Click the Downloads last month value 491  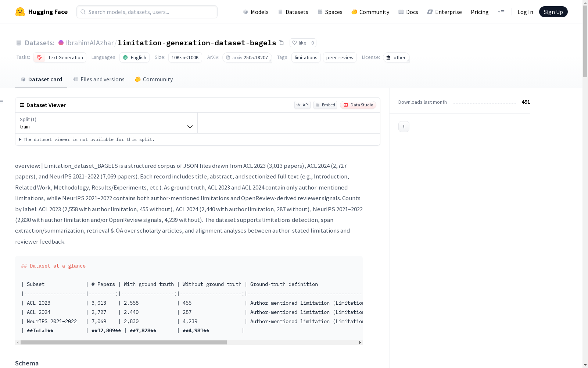[x=526, y=102]
